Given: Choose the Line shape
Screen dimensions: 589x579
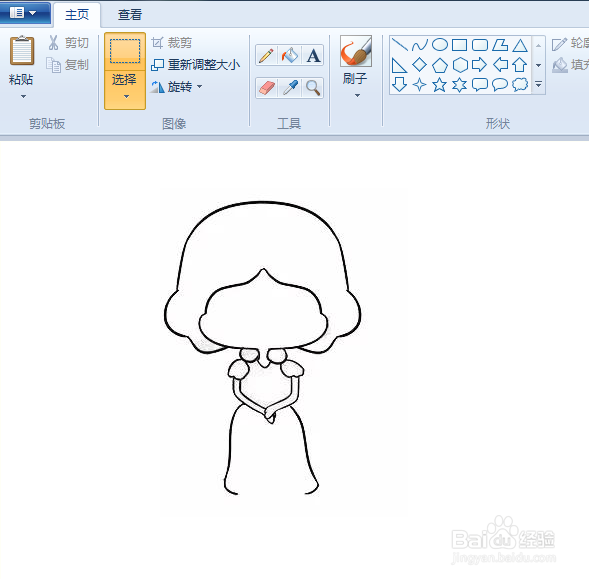Looking at the screenshot, I should click(x=400, y=45).
